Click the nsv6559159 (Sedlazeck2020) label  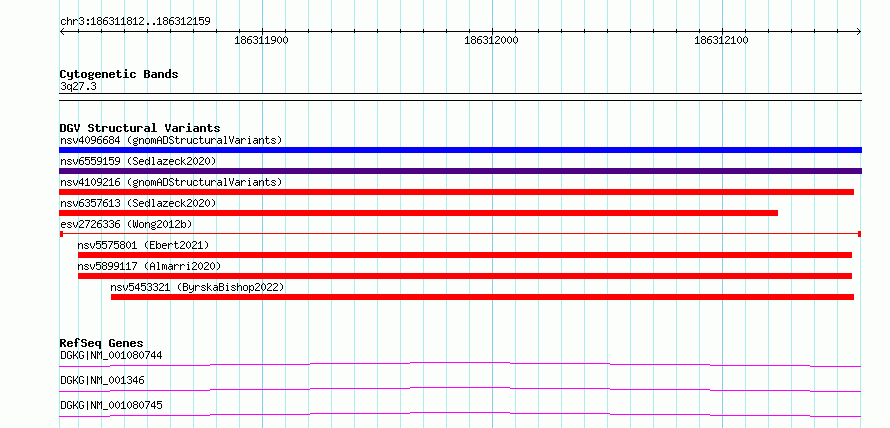coord(138,161)
